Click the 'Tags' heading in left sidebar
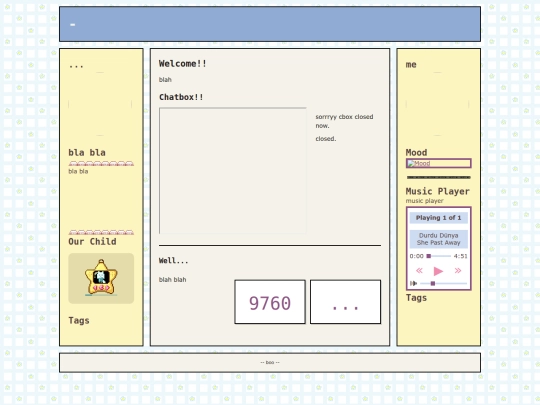The width and height of the screenshot is (540, 405). (x=79, y=321)
